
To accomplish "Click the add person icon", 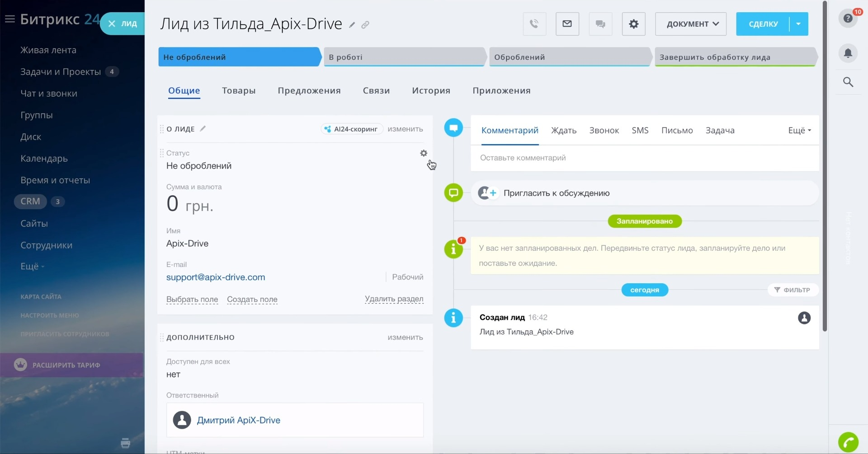I will [488, 193].
